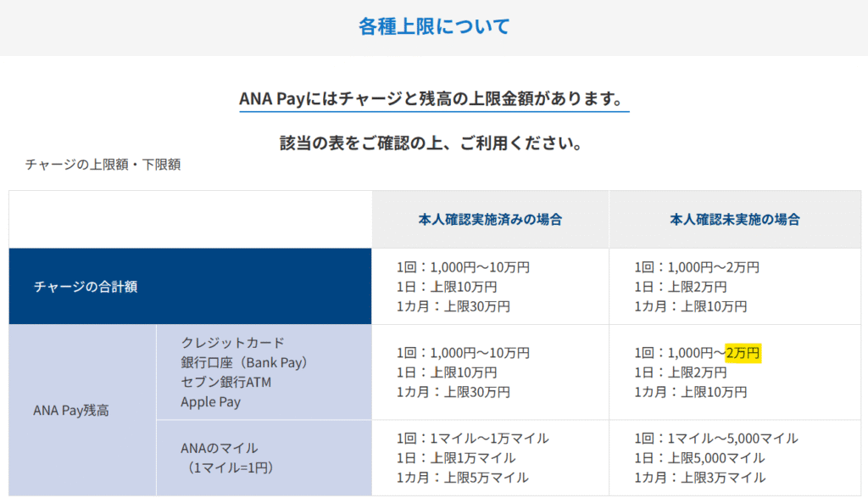868x498 pixels.
Task: Click the column header "本人確認未実施の場合"
Action: (735, 220)
